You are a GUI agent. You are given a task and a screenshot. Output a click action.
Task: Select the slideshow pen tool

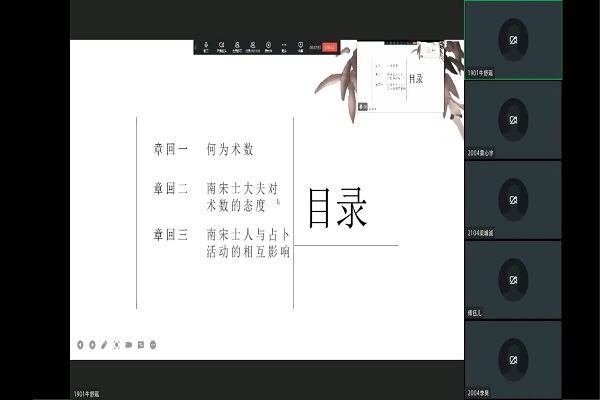pyautogui.click(x=104, y=345)
